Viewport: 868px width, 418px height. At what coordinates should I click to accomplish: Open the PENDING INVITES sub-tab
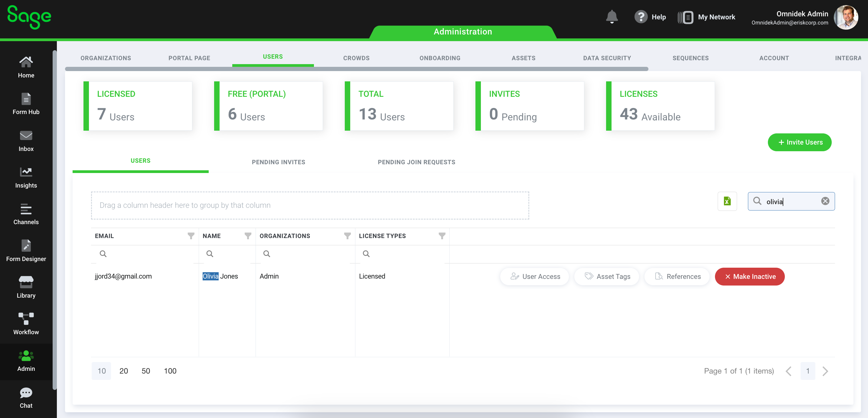point(278,162)
